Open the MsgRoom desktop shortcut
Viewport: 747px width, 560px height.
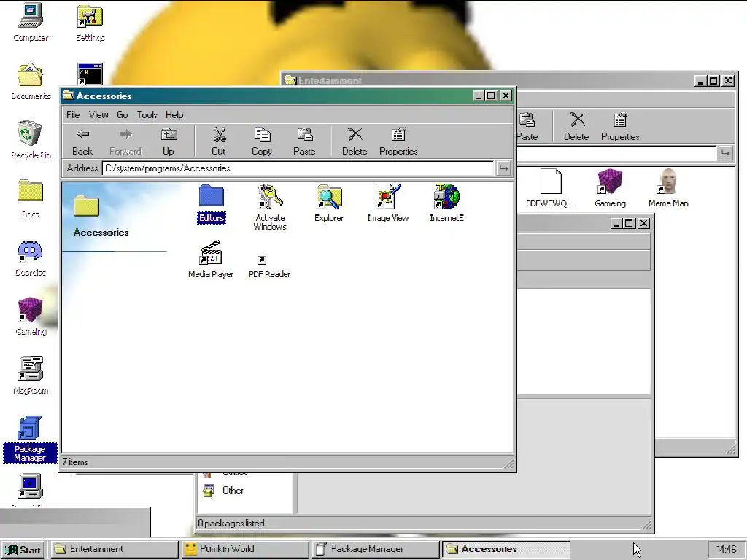click(x=31, y=376)
